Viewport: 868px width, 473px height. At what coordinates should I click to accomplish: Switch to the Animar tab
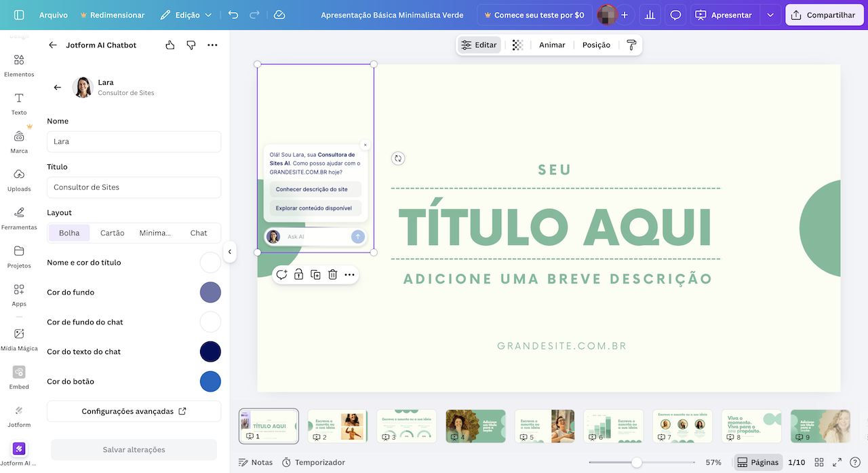point(551,44)
